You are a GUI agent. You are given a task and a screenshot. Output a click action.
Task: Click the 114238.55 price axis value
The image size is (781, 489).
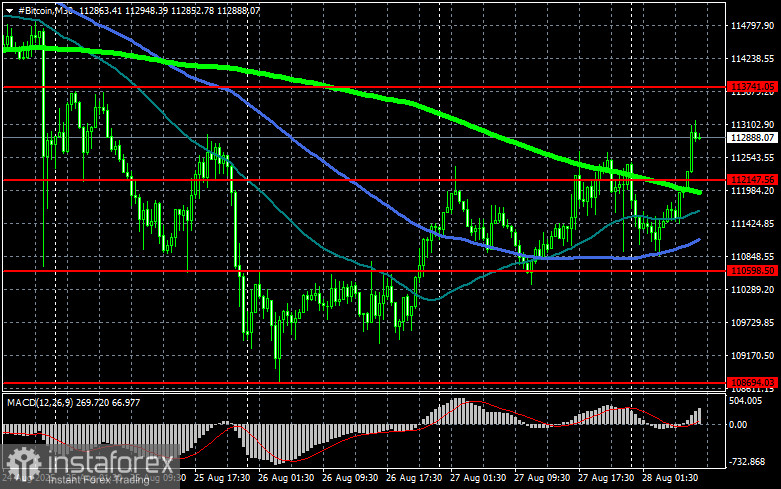point(752,59)
